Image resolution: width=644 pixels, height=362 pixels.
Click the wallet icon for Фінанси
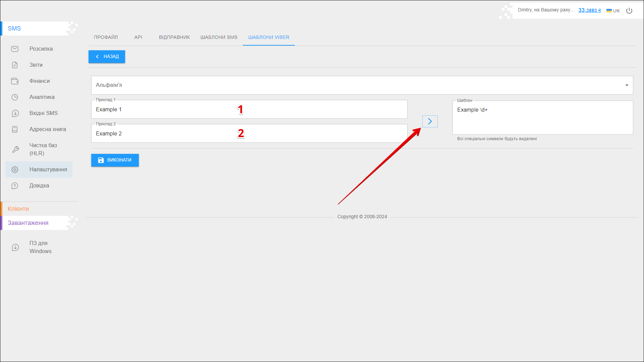[x=15, y=81]
